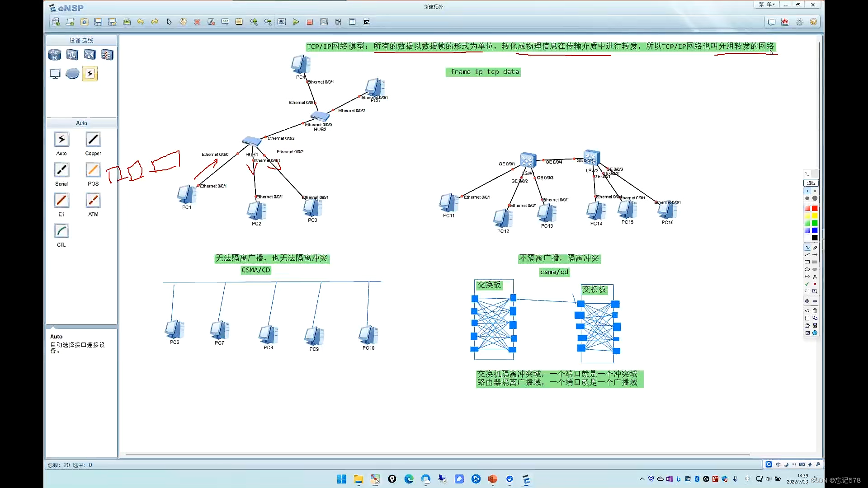Click the zoom in magnifier tool

tap(254, 22)
